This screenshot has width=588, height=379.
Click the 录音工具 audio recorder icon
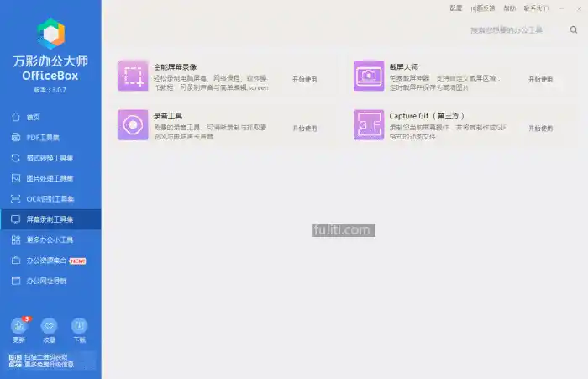pos(133,125)
